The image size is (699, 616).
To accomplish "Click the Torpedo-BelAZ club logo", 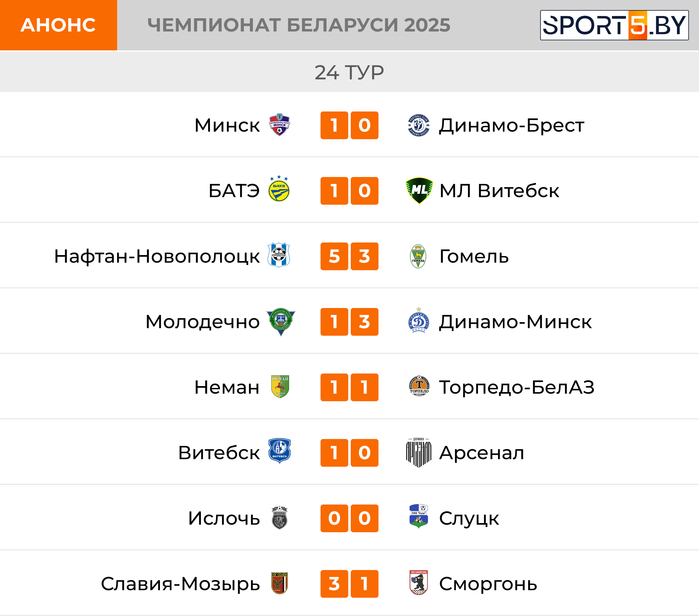I will tap(419, 386).
